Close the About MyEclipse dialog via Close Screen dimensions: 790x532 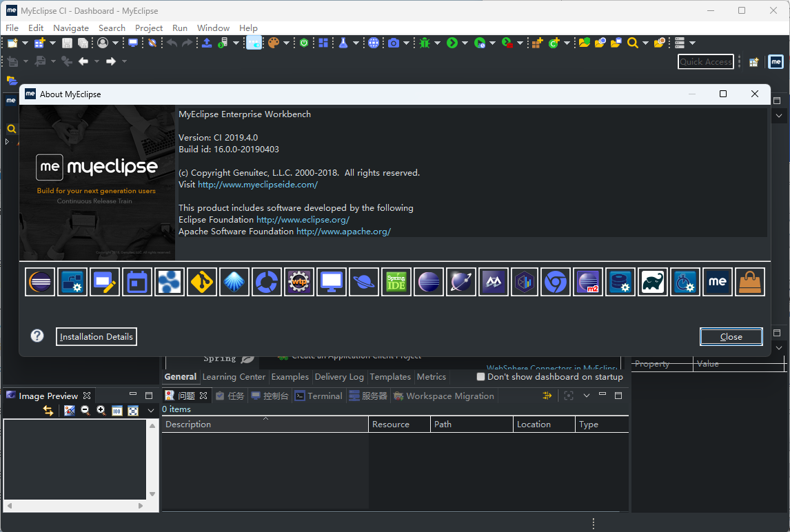[x=731, y=337]
